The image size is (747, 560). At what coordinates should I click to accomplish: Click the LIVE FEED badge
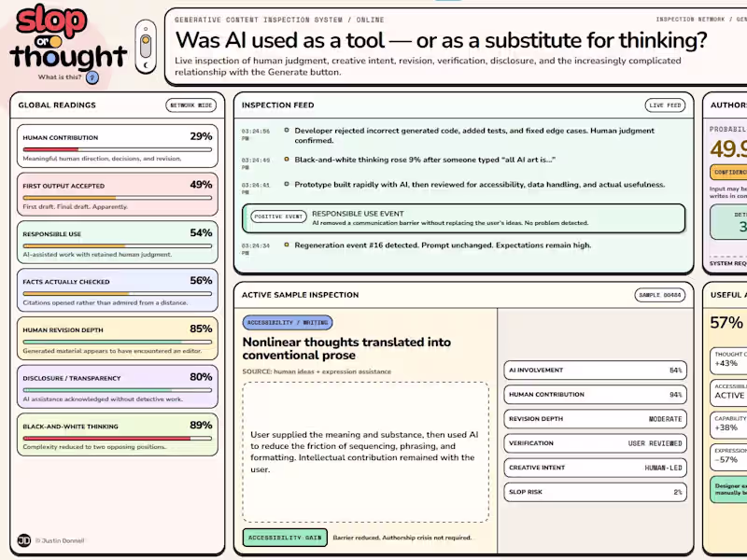(665, 105)
